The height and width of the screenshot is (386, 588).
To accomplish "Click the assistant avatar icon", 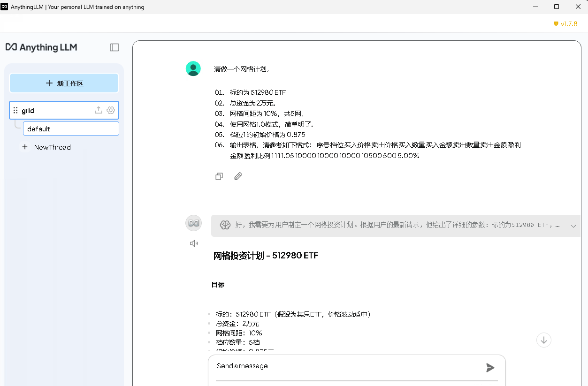I will click(x=194, y=223).
